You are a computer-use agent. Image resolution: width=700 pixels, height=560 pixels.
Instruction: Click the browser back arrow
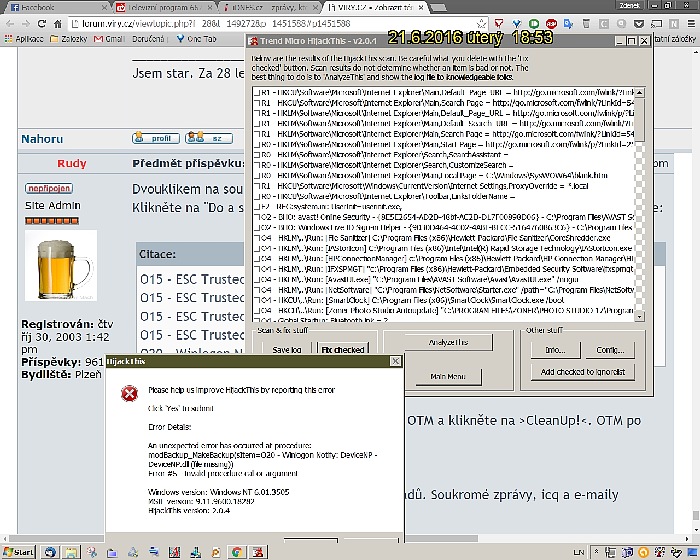10,24
